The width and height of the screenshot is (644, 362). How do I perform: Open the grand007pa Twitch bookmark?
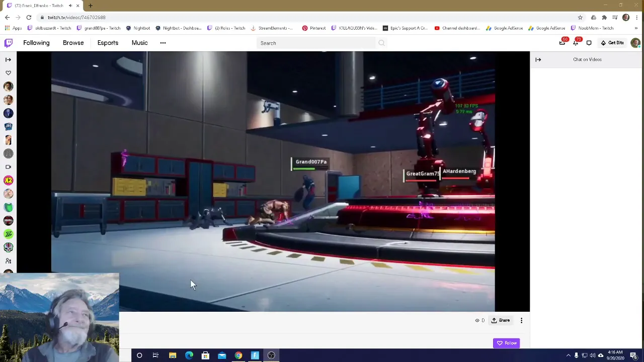click(x=98, y=28)
